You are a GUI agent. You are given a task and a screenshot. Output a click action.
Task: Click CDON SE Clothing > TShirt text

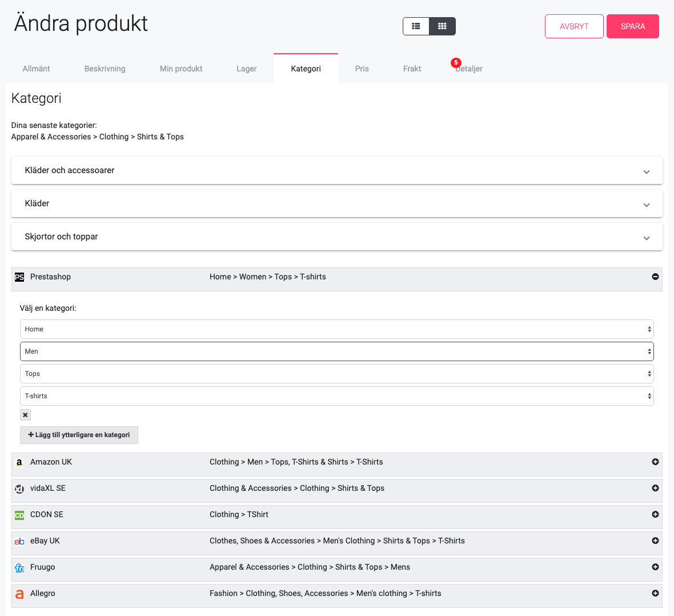(x=239, y=514)
